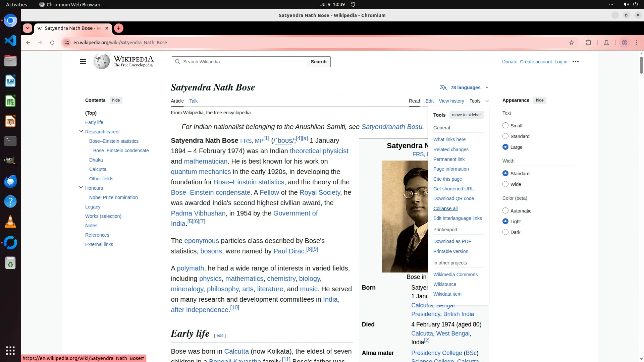
Task: Click Download as PDF in Tools
Action: [x=452, y=241]
